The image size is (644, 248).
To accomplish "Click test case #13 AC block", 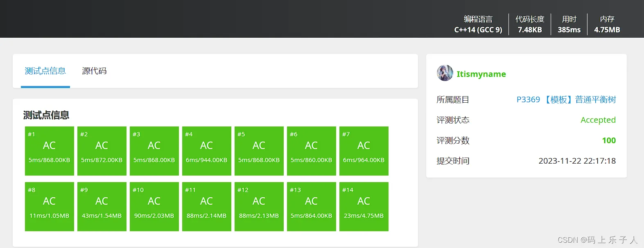I will click(x=312, y=206).
